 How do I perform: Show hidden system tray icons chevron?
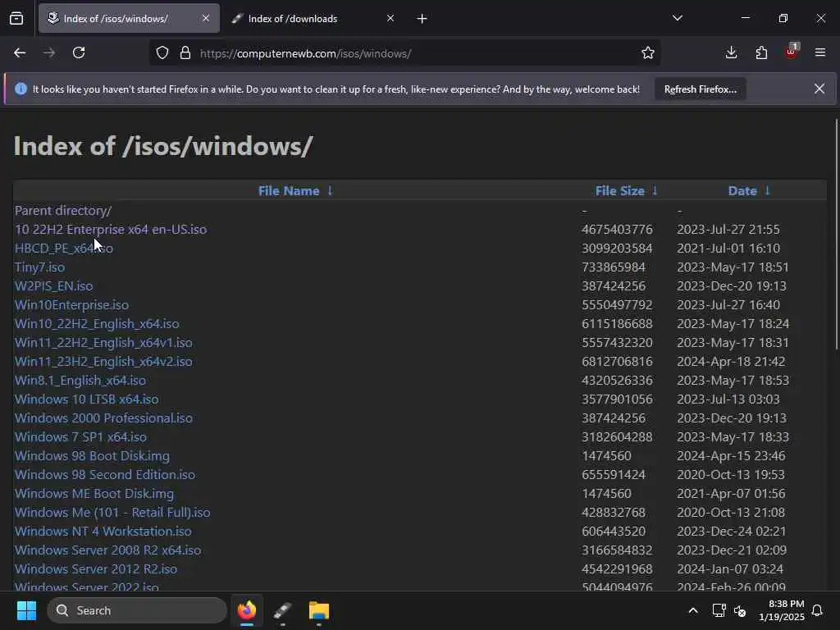tap(692, 610)
